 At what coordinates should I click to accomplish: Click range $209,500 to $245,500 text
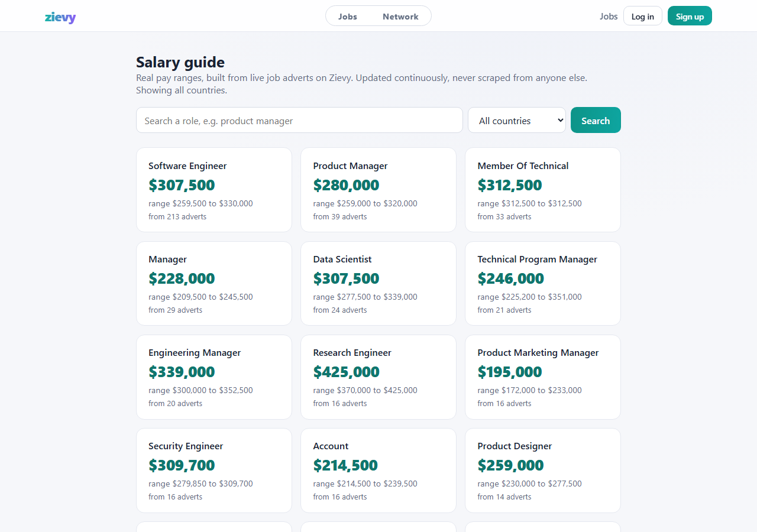click(x=200, y=297)
